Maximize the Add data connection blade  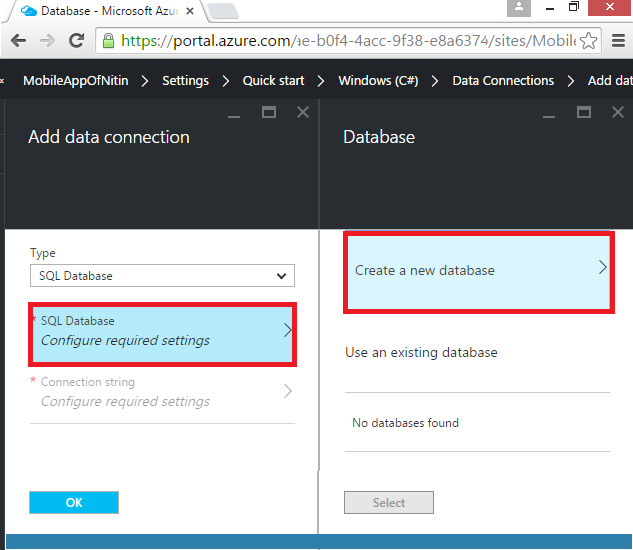pyautogui.click(x=269, y=113)
